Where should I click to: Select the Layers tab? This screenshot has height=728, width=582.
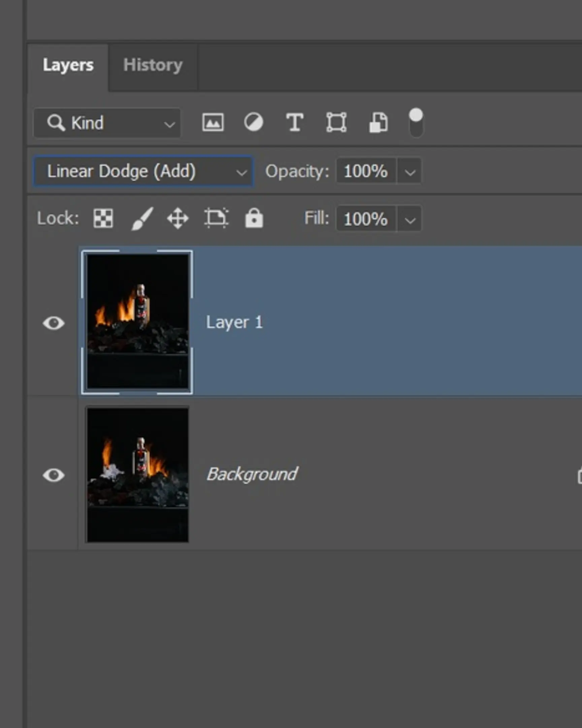pos(68,65)
